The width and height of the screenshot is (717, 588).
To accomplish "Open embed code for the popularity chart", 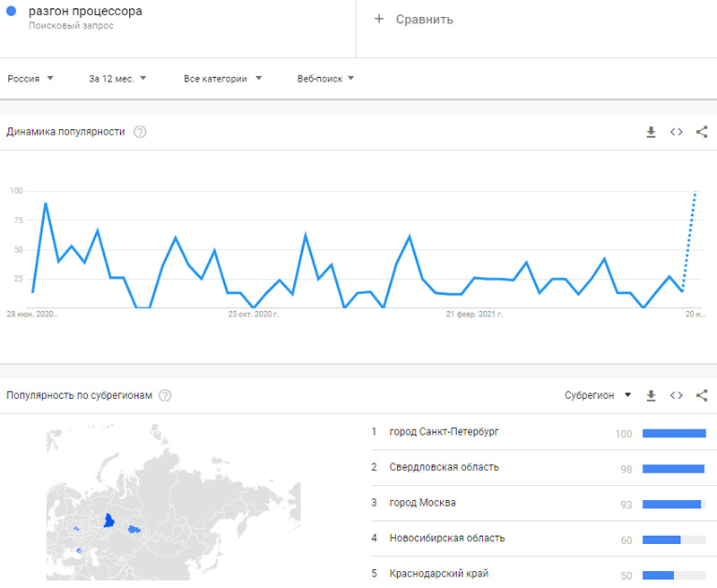I will pos(677,133).
